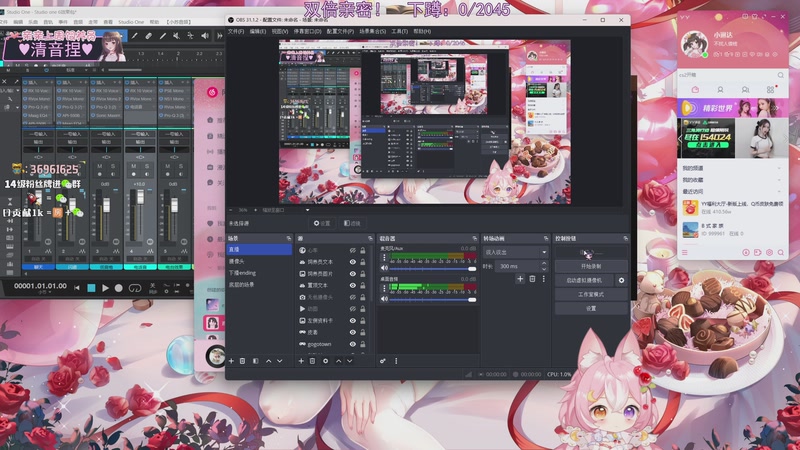800x450 pixels.
Task: Open source properties gear in 来源 toolbar
Action: pos(326,361)
